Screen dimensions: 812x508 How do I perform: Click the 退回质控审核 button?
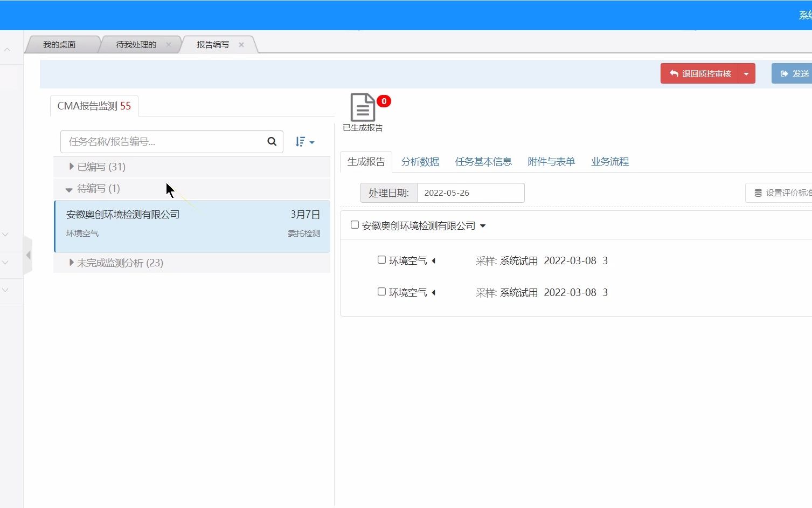click(699, 73)
